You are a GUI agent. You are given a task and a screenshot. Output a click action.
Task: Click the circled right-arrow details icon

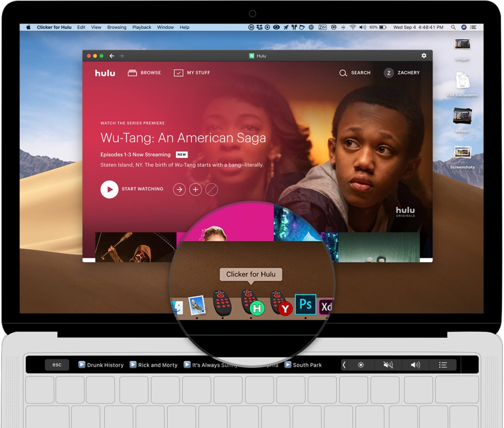point(179,190)
